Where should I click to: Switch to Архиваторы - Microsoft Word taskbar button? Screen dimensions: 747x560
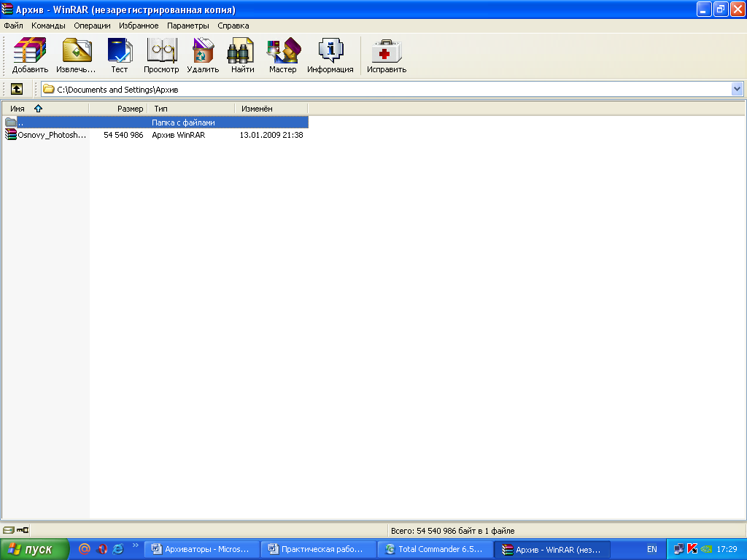pyautogui.click(x=201, y=549)
